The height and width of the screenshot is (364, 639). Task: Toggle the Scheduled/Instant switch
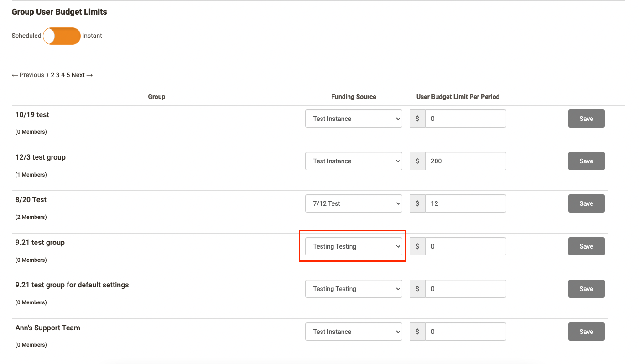click(x=62, y=36)
